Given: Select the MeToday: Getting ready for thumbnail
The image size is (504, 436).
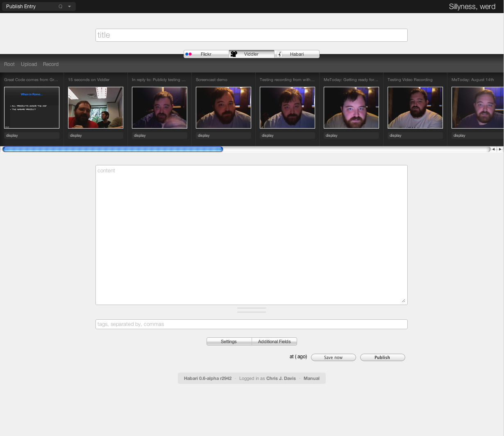Looking at the screenshot, I should 351,108.
